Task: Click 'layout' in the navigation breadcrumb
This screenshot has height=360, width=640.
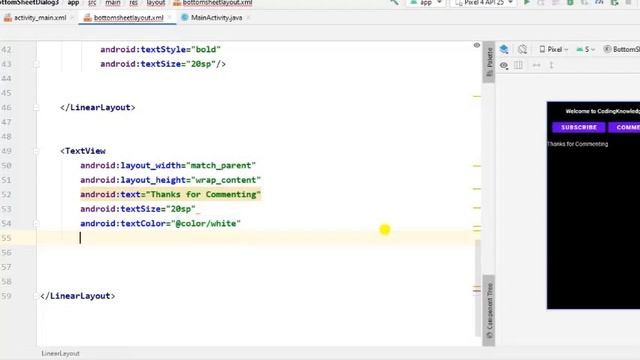Action: click(x=156, y=2)
